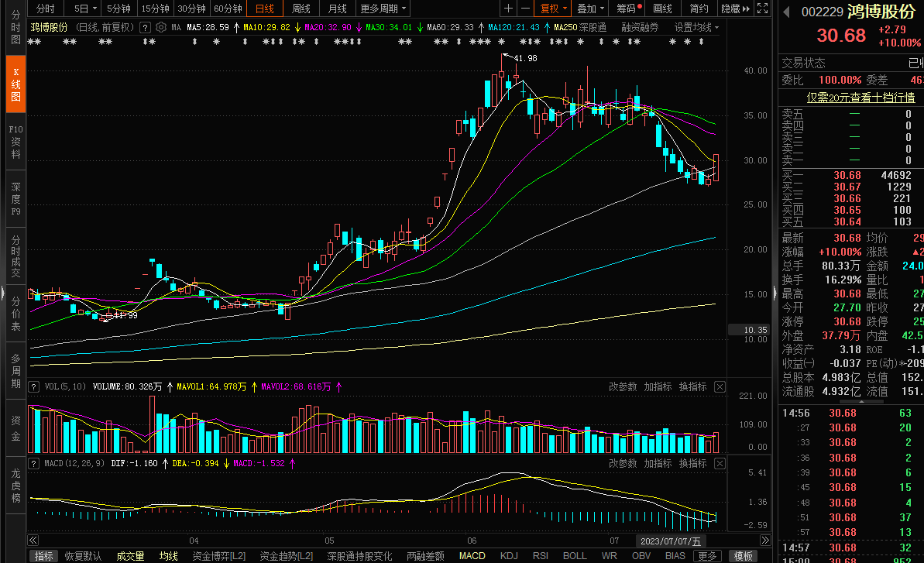The image size is (924, 563).
Task: Toggle 深股通 marker on chart header
Action: pos(593,27)
